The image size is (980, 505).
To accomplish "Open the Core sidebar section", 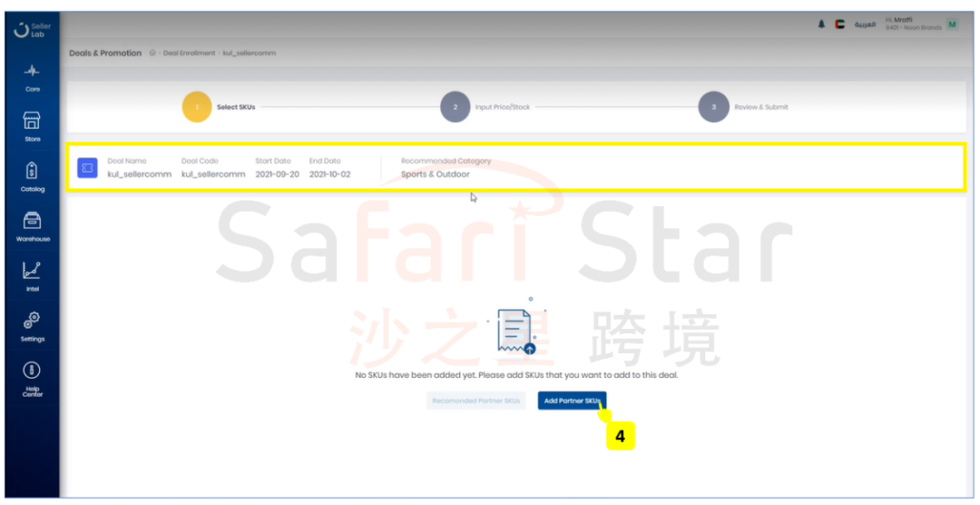I will (x=33, y=77).
